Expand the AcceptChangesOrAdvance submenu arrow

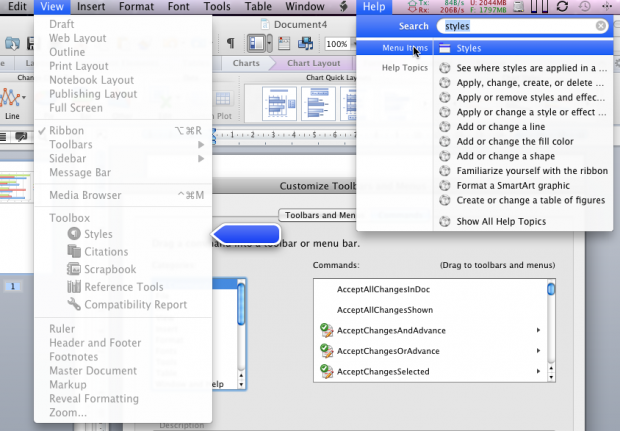[x=539, y=351]
